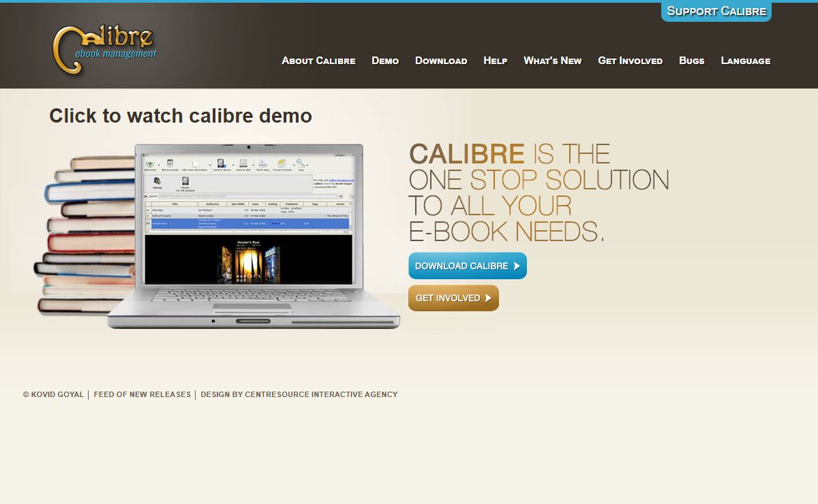Open the About Calibre menu item
This screenshot has height=504, width=818.
318,61
